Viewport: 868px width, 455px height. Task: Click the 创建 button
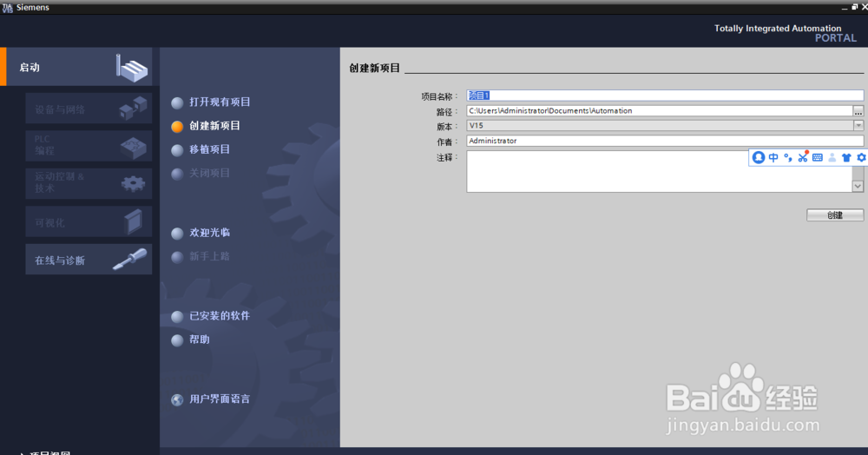click(x=835, y=214)
